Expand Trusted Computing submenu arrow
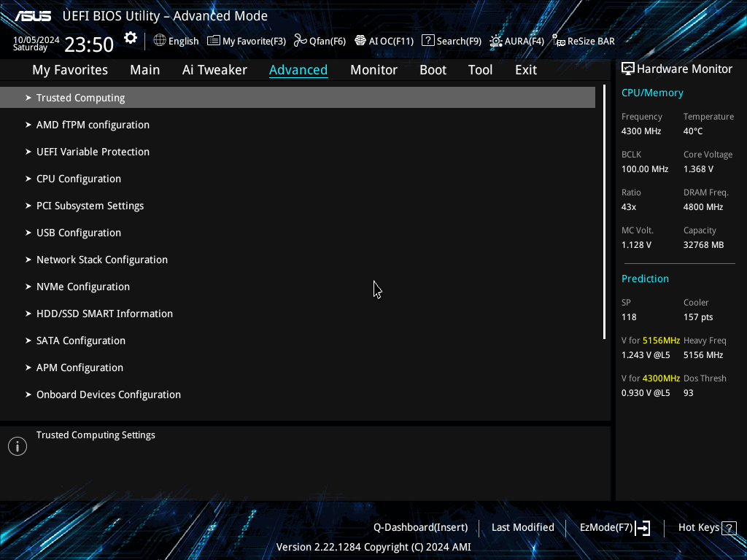747x560 pixels. (28, 98)
